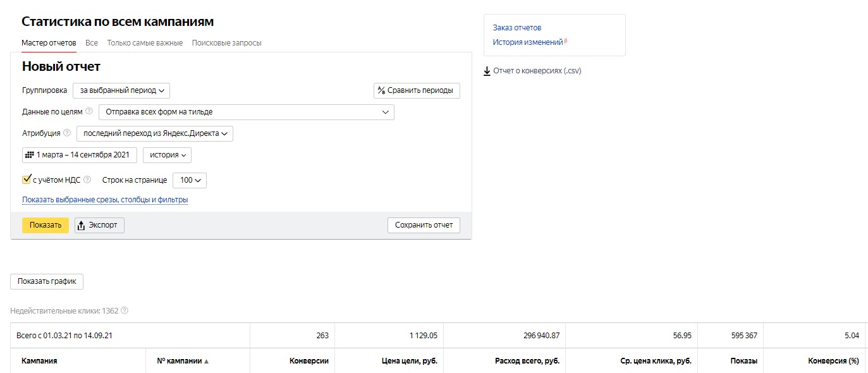Viewport: 868px width, 373px height.
Task: Click Сравнить периоды button
Action: pos(417,90)
